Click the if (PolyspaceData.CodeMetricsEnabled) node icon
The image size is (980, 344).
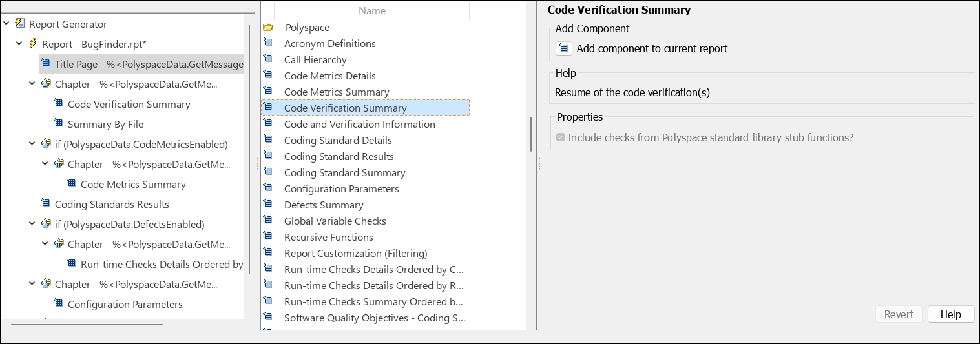[x=46, y=144]
